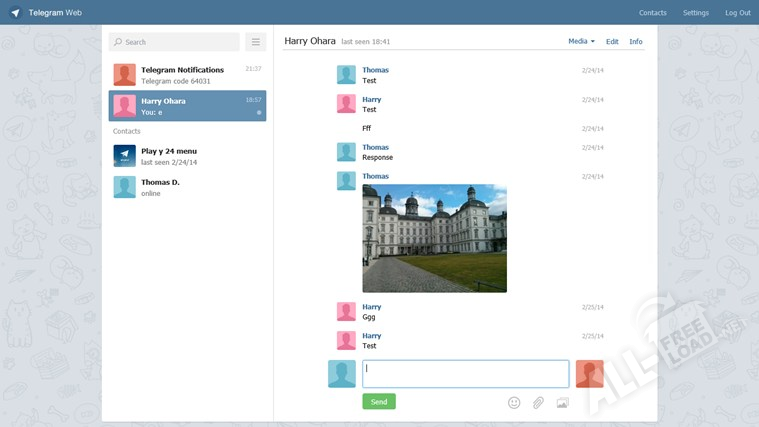Open chat Info link

635,42
